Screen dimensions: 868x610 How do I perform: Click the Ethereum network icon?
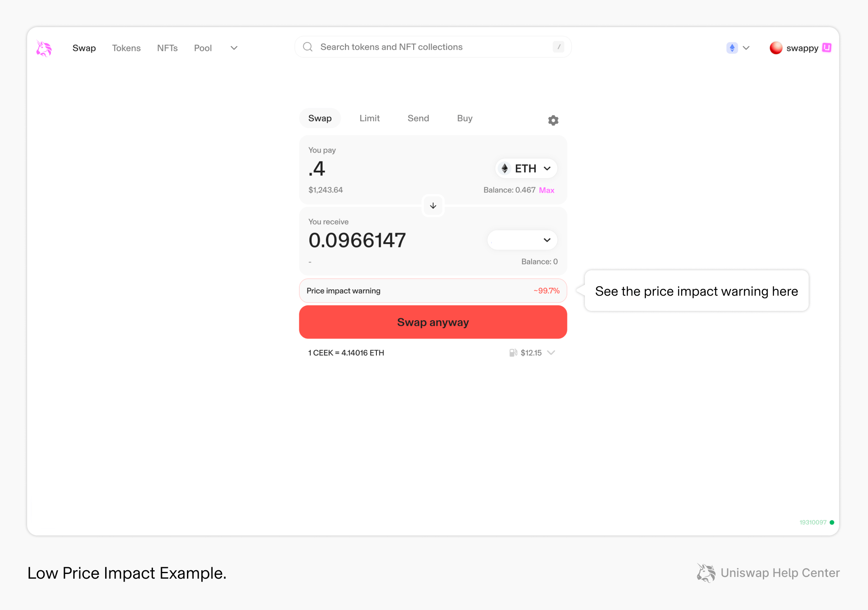[732, 48]
